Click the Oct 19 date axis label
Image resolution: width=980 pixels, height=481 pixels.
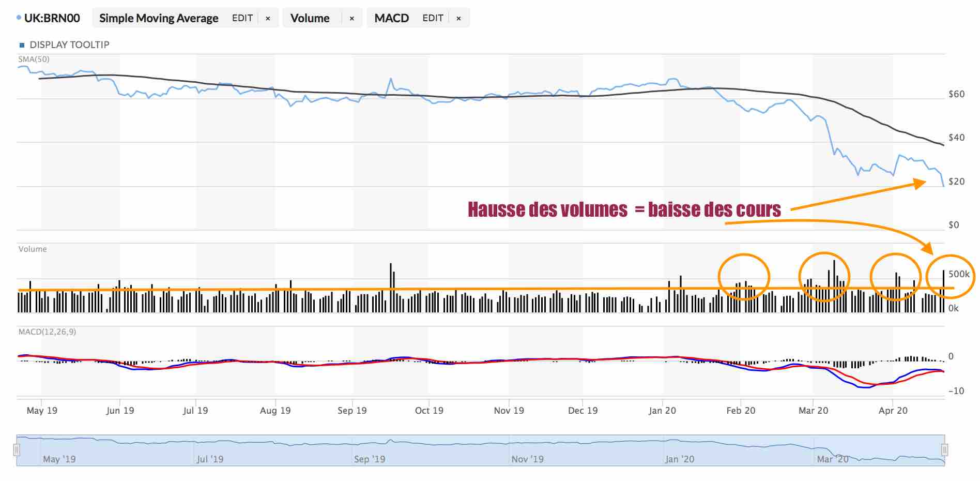[429, 411]
